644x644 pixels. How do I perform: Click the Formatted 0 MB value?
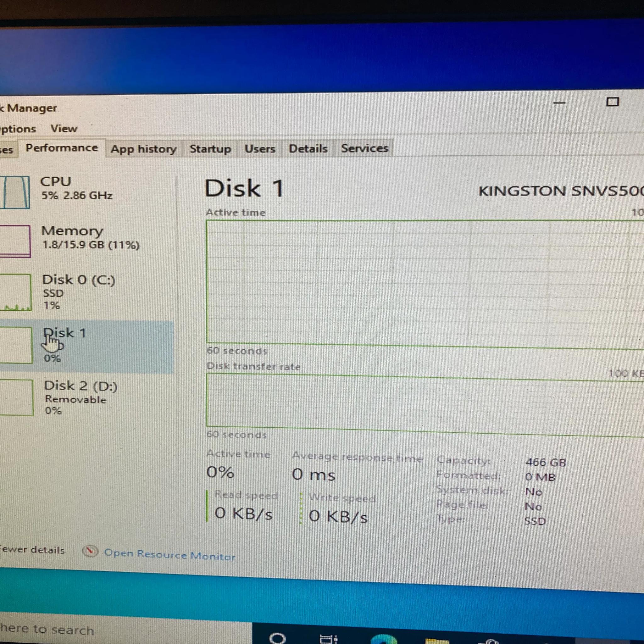(540, 477)
